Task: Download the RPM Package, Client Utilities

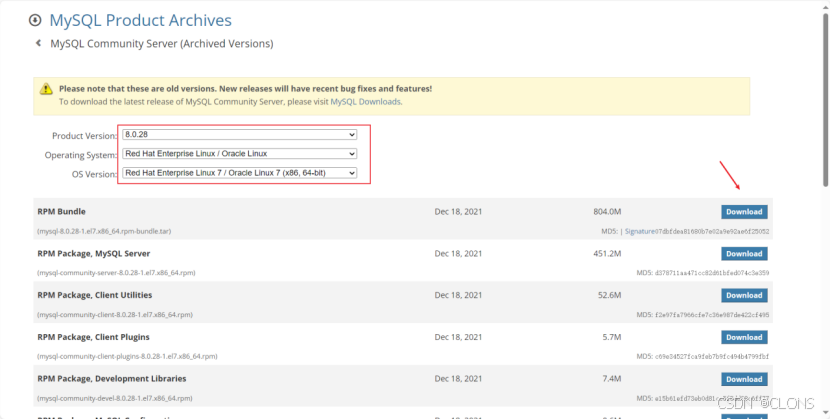Action: [744, 296]
